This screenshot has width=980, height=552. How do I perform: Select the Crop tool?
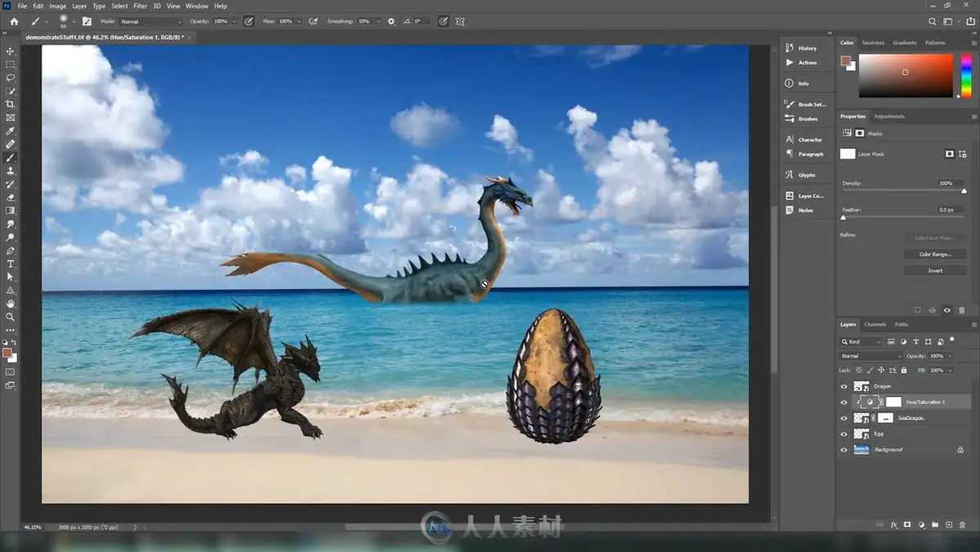pyautogui.click(x=11, y=105)
